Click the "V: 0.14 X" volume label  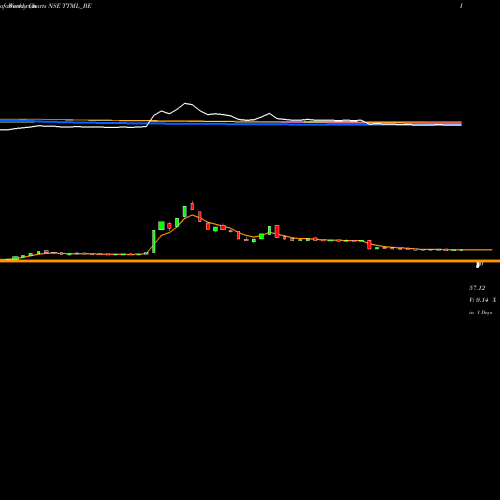(483, 300)
